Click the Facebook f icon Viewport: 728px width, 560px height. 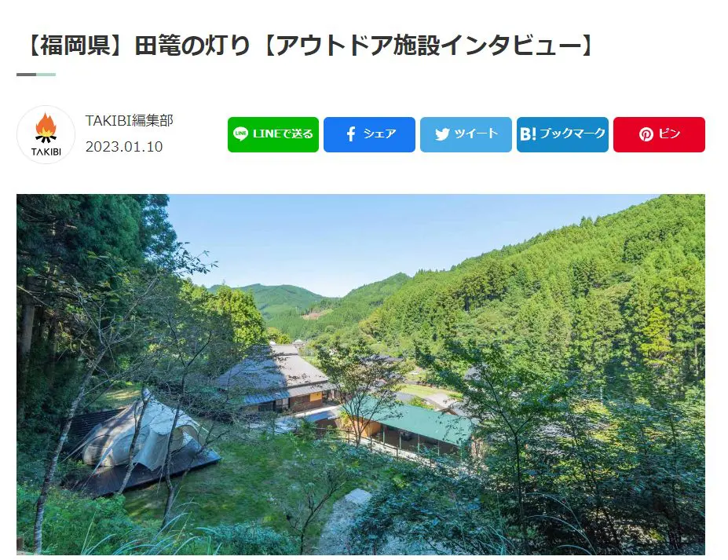click(x=352, y=134)
